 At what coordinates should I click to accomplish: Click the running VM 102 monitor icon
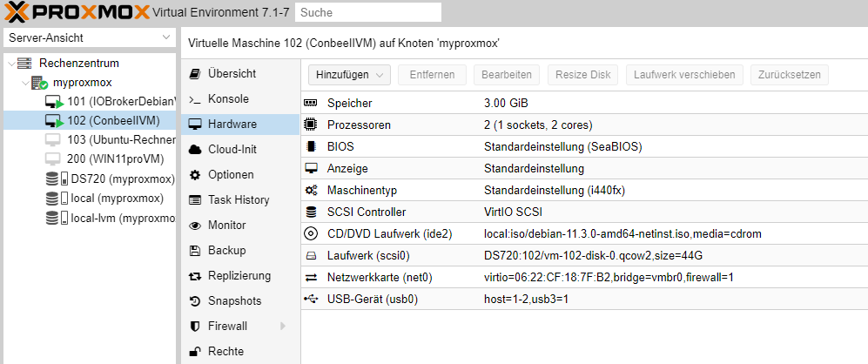(55, 121)
